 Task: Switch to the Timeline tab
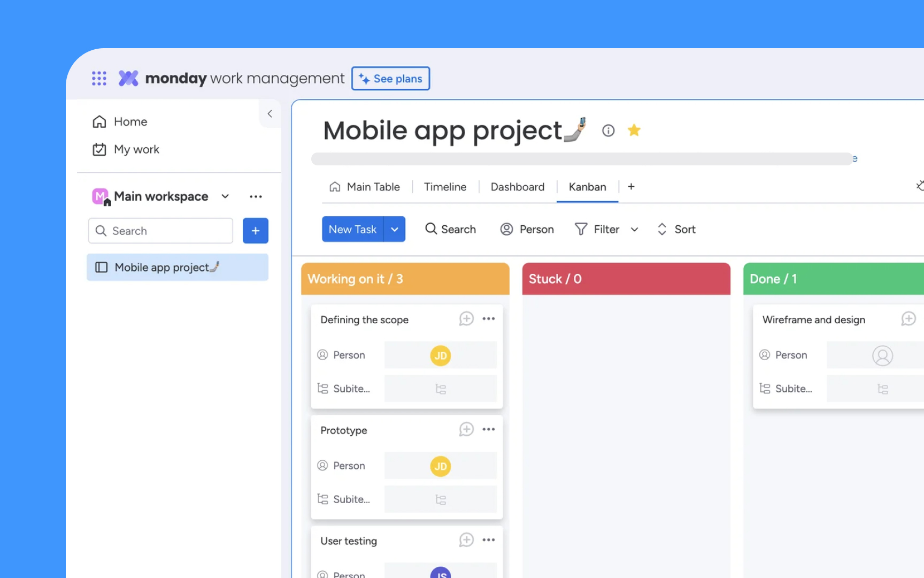click(445, 186)
